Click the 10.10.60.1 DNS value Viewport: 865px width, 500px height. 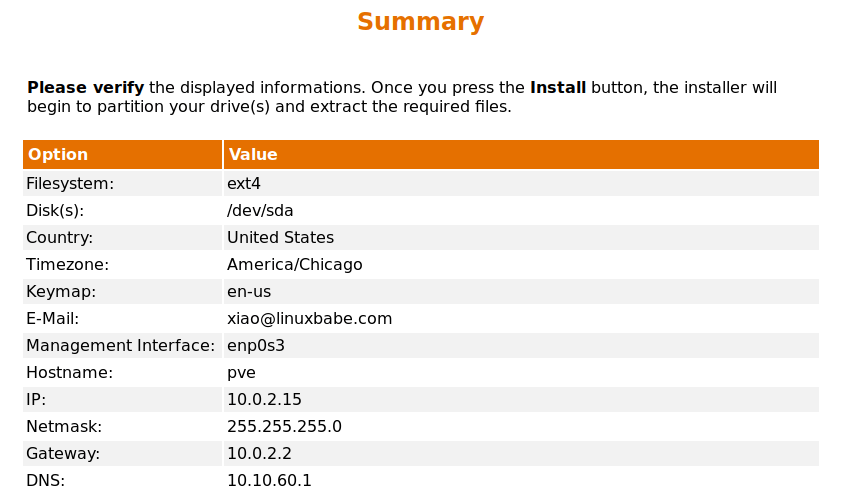[269, 481]
